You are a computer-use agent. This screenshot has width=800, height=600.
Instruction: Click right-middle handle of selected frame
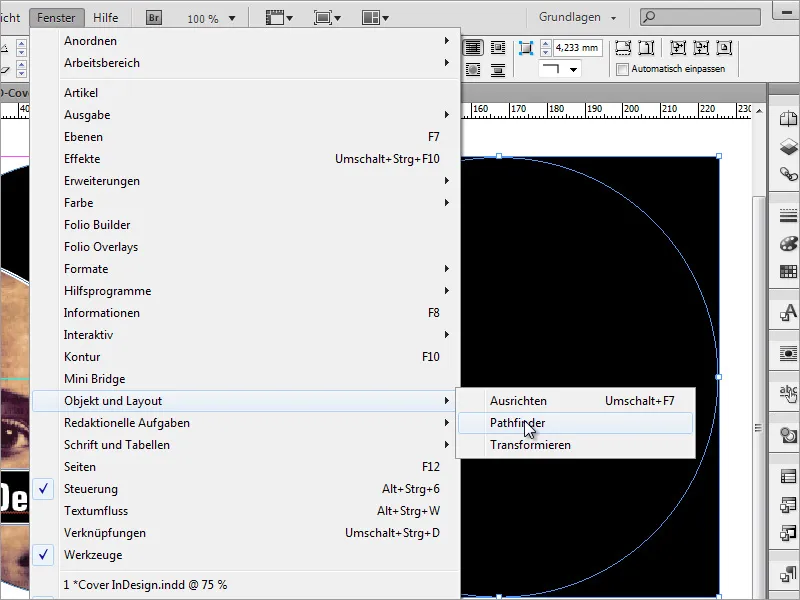click(719, 377)
